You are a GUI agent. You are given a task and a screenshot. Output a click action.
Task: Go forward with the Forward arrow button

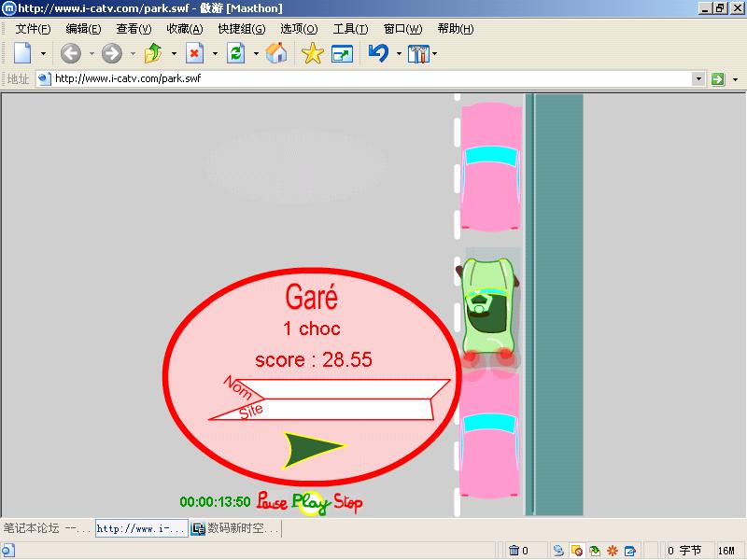(x=112, y=53)
